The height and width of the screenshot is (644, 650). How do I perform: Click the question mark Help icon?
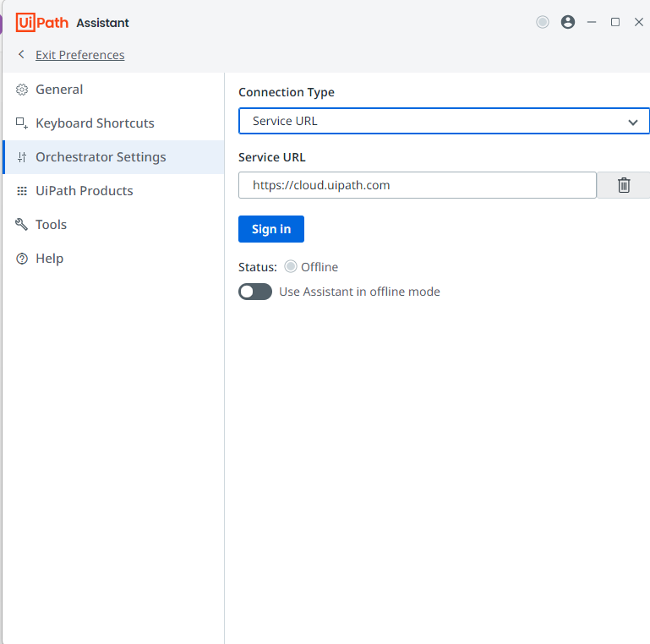point(22,259)
